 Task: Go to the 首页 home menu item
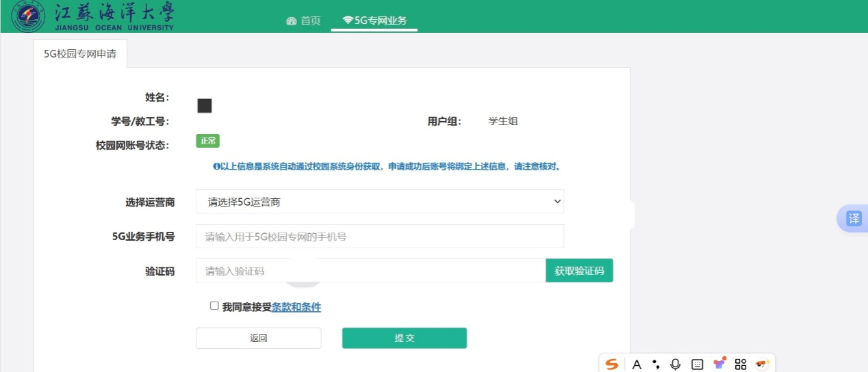[x=303, y=21]
